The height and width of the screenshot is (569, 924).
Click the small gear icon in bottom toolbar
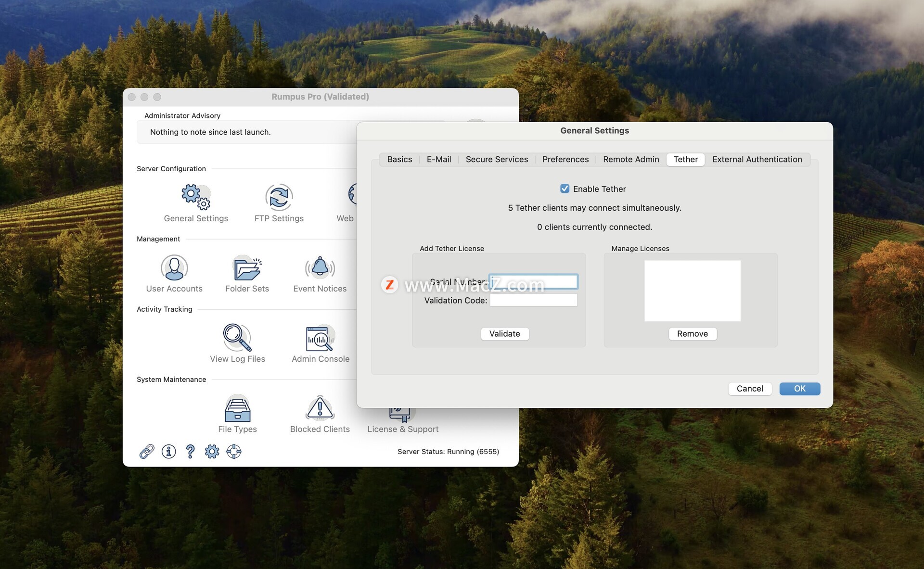(x=212, y=451)
